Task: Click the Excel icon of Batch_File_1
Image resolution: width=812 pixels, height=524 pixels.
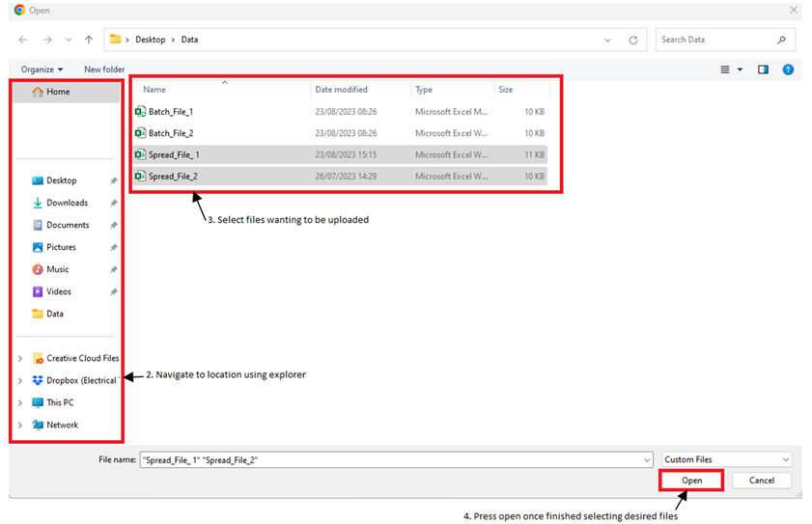Action: pyautogui.click(x=140, y=111)
